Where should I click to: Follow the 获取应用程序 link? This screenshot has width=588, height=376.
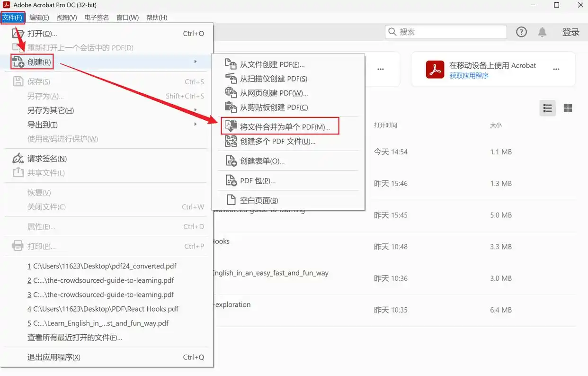pos(469,75)
